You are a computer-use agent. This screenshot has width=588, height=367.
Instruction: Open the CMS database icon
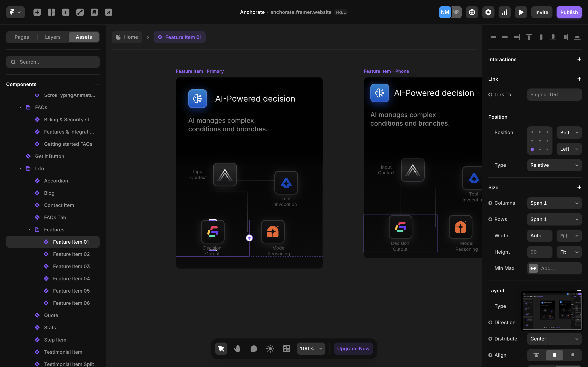(x=94, y=12)
